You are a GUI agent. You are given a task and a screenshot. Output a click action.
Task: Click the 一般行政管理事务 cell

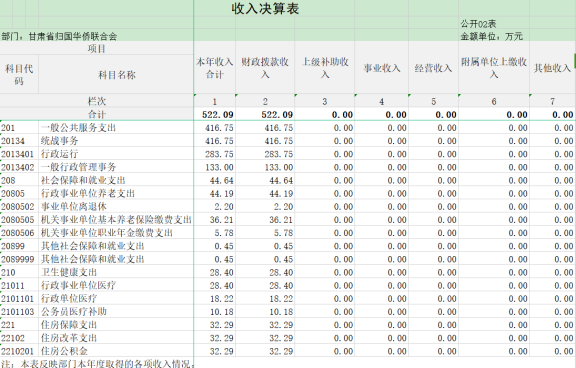116,167
